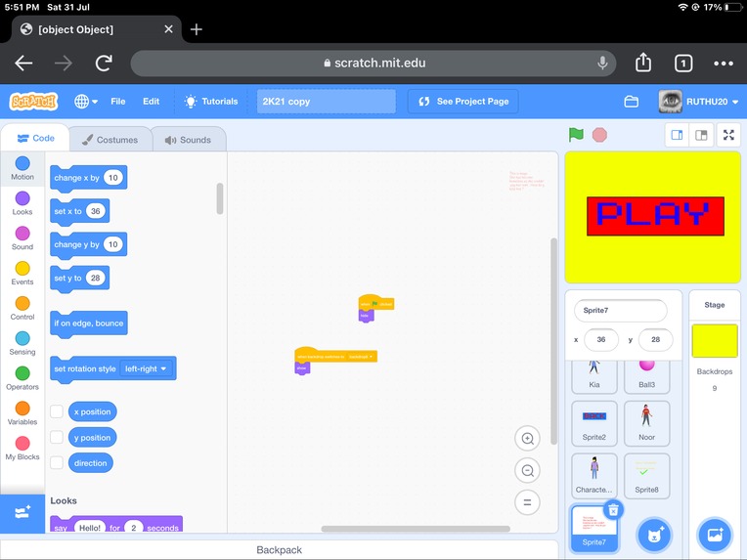Edit the Sprite7 name field
747x560 pixels.
coord(620,311)
